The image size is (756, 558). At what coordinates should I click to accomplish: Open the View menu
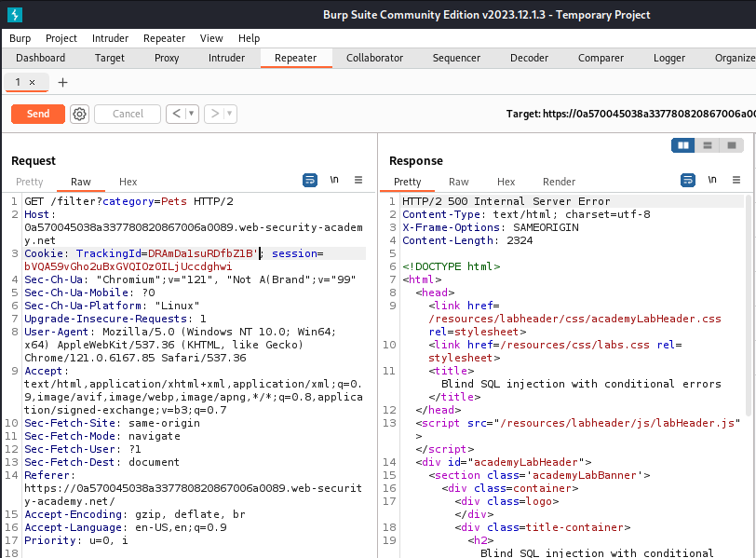click(x=211, y=38)
